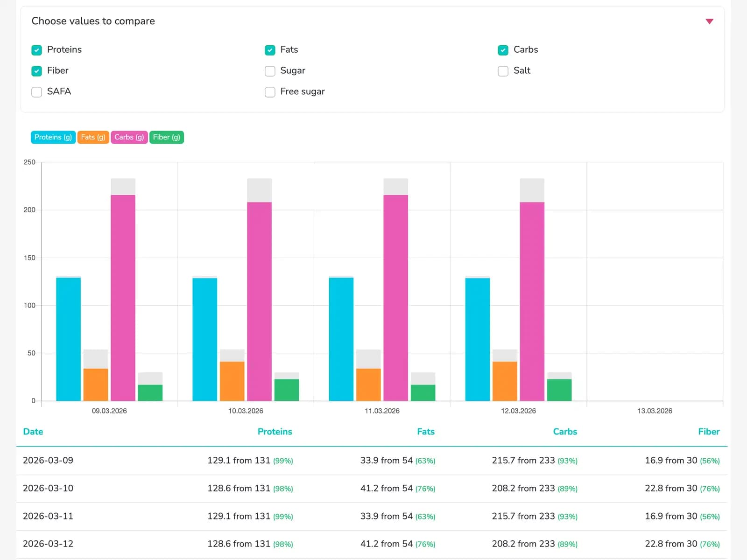
Task: Uncheck the Fats checkbox
Action: pos(270,50)
